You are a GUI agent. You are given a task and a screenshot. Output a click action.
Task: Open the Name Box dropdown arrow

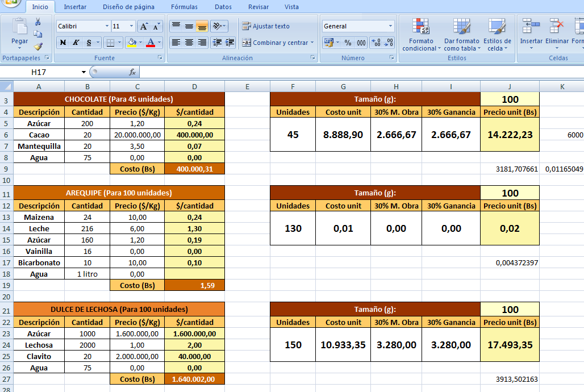coord(84,72)
